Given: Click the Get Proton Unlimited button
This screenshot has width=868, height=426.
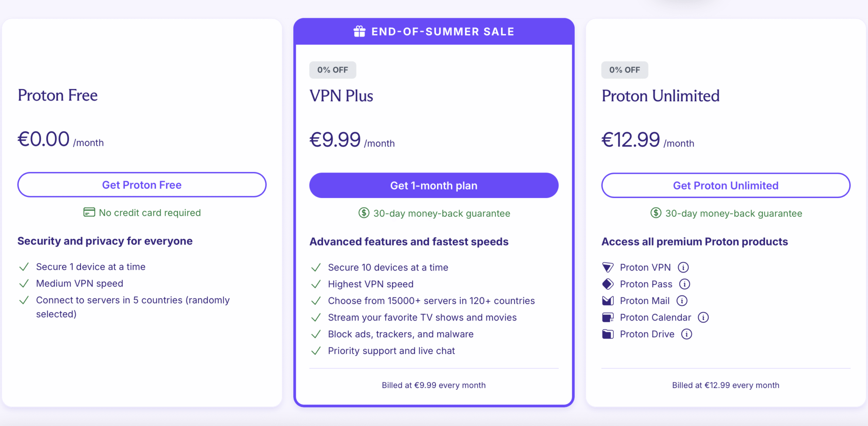Looking at the screenshot, I should coord(725,185).
